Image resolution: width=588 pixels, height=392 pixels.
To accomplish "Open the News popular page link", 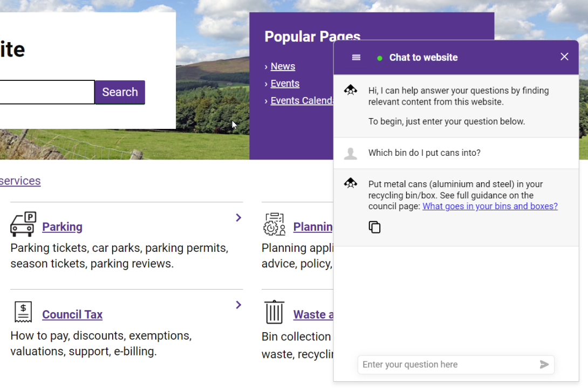I will (x=283, y=66).
